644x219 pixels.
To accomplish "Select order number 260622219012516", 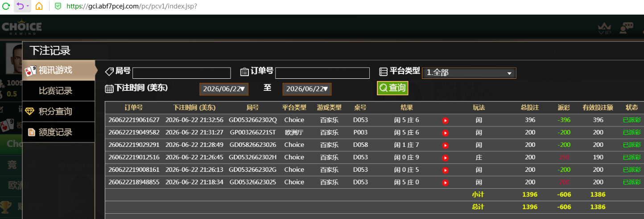I will point(134,158).
